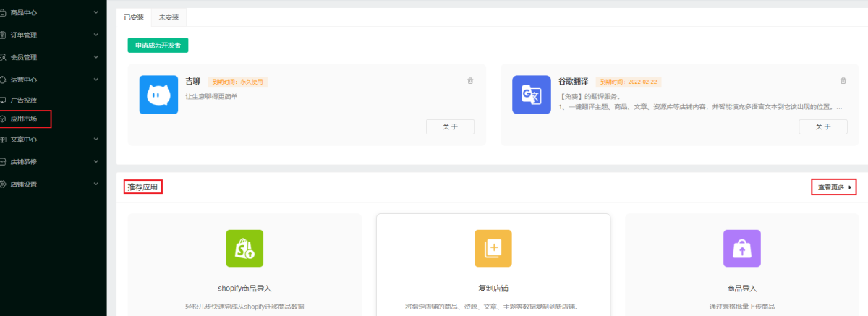
Task: Expand the 商品中心 sidebar menu
Action: 96,12
